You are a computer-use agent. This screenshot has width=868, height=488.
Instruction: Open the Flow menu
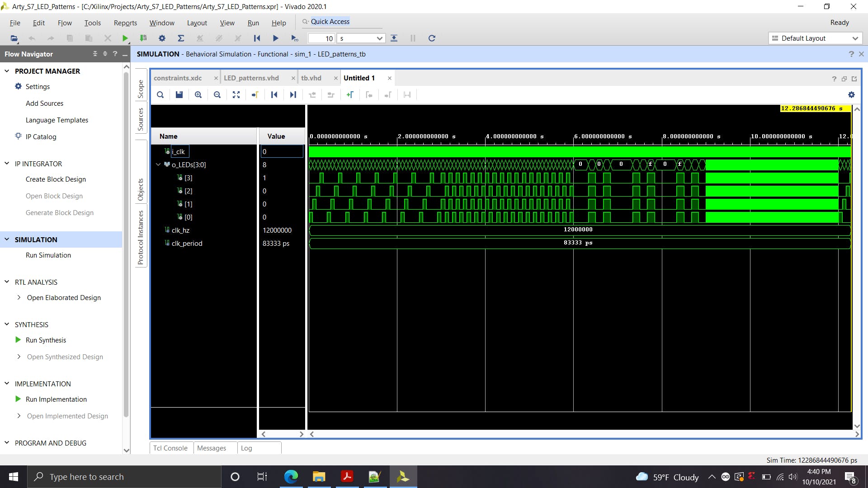pos(65,23)
